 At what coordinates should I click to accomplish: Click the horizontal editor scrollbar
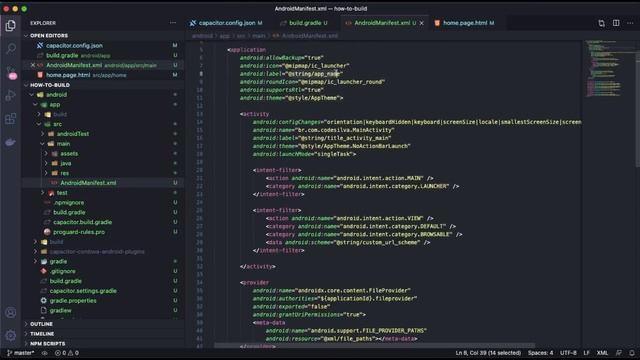(374, 346)
